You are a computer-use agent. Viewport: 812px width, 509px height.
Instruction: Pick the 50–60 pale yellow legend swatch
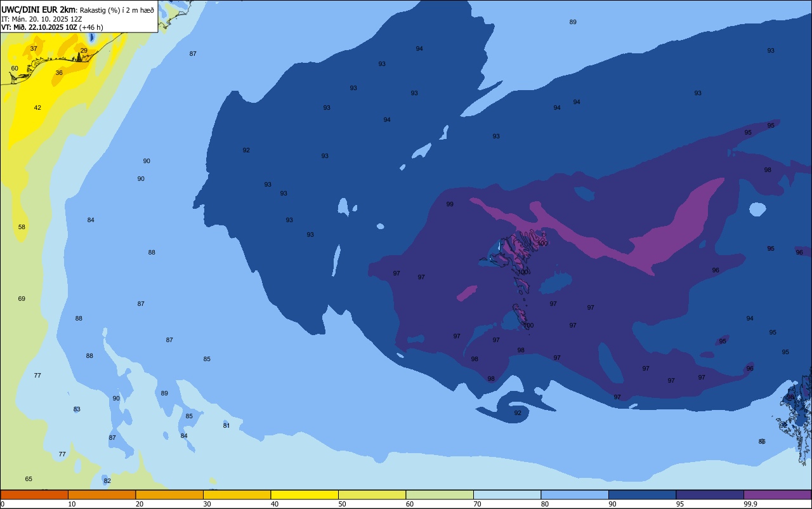point(372,494)
